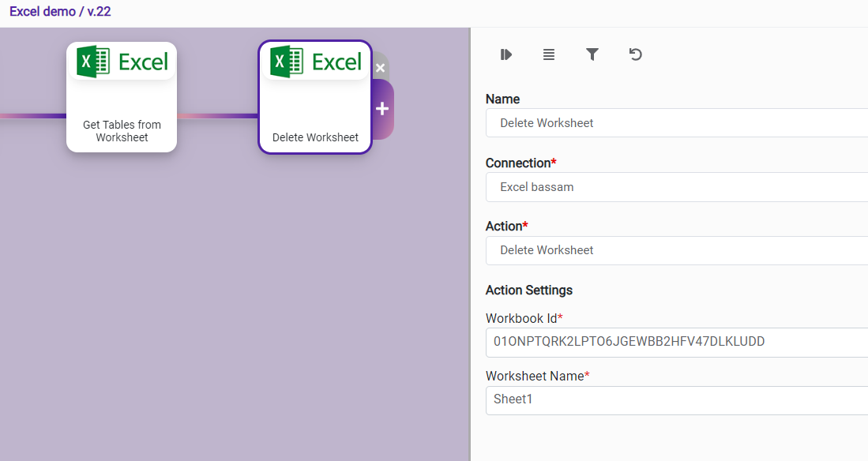Remove Delete Worksheet step with x icon
This screenshot has width=868, height=461.
click(380, 68)
